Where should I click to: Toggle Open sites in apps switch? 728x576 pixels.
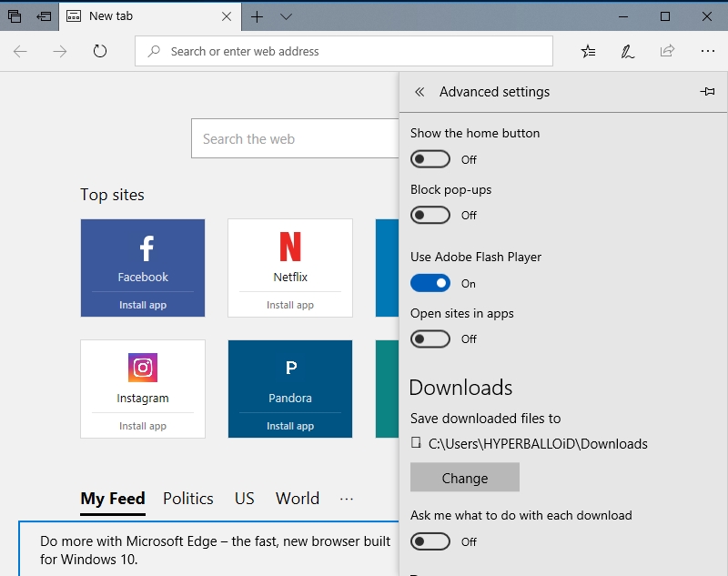coord(430,339)
